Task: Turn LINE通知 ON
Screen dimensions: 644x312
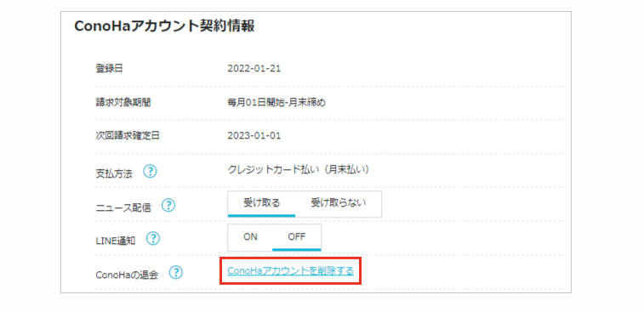Action: [x=250, y=237]
